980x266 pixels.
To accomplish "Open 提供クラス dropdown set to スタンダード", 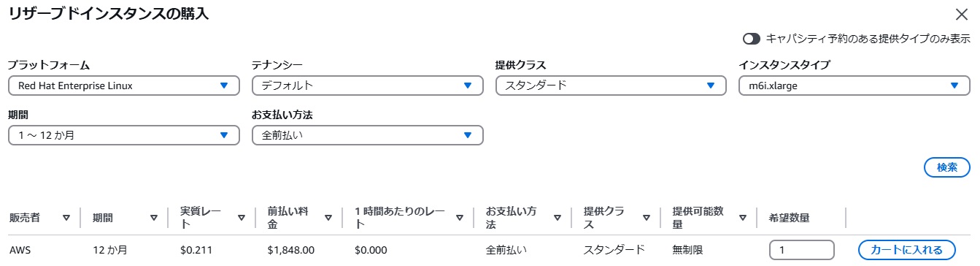I will click(611, 85).
